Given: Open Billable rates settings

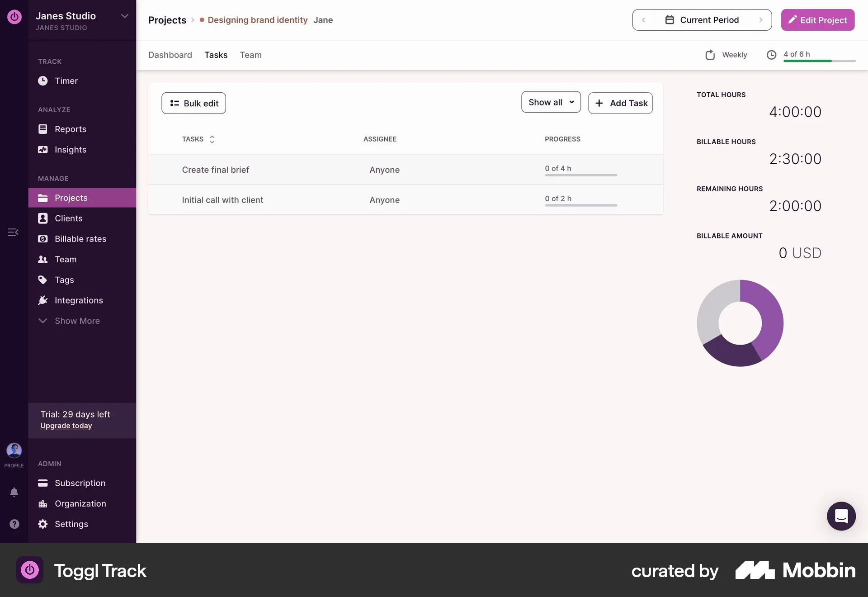Looking at the screenshot, I should (x=80, y=238).
